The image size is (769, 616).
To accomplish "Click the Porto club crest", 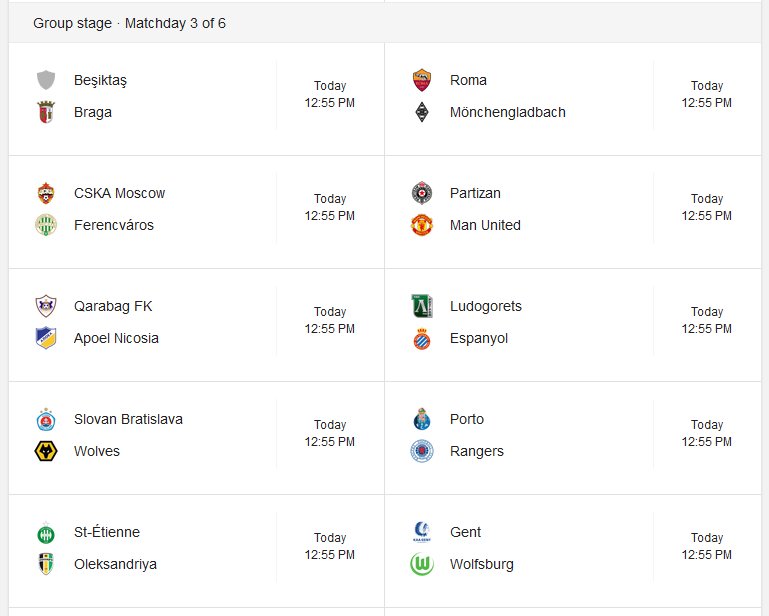I will 422,419.
